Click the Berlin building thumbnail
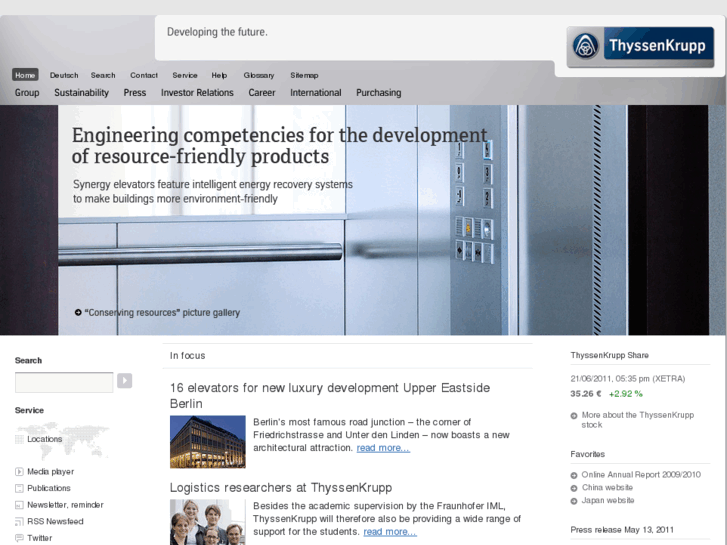Viewport: 727px width, 545px height. tap(208, 442)
